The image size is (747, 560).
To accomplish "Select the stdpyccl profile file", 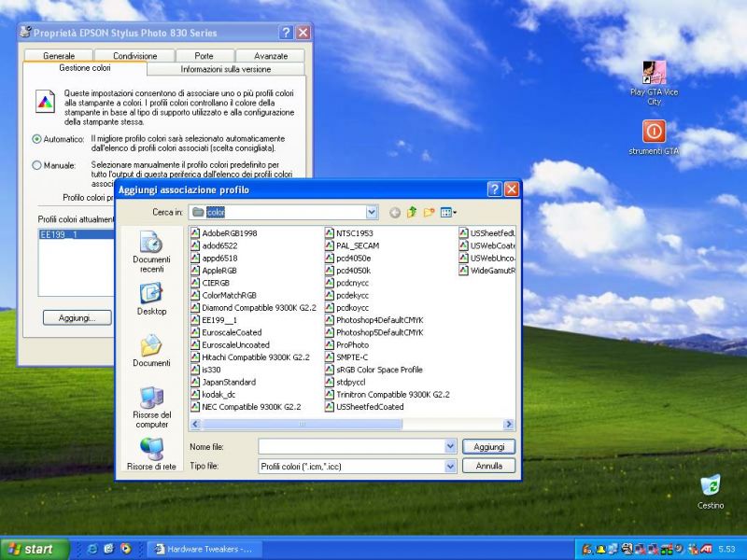I will (345, 382).
